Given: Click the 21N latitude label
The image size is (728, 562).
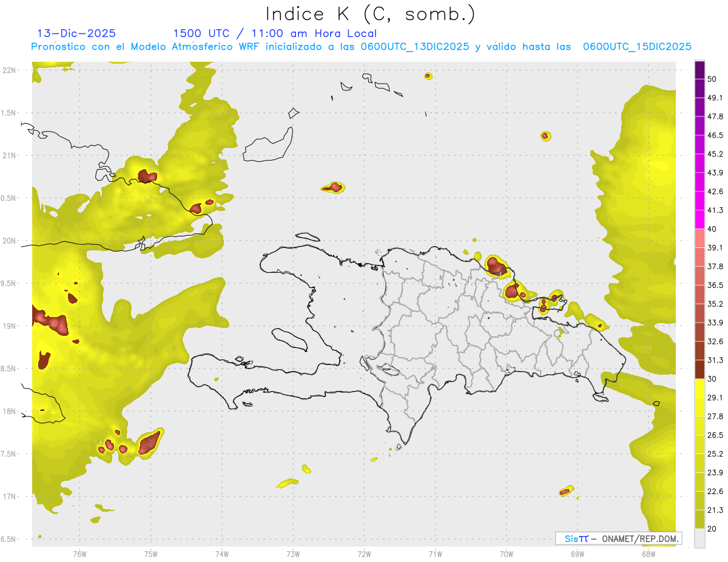Looking at the screenshot, I should (x=10, y=155).
